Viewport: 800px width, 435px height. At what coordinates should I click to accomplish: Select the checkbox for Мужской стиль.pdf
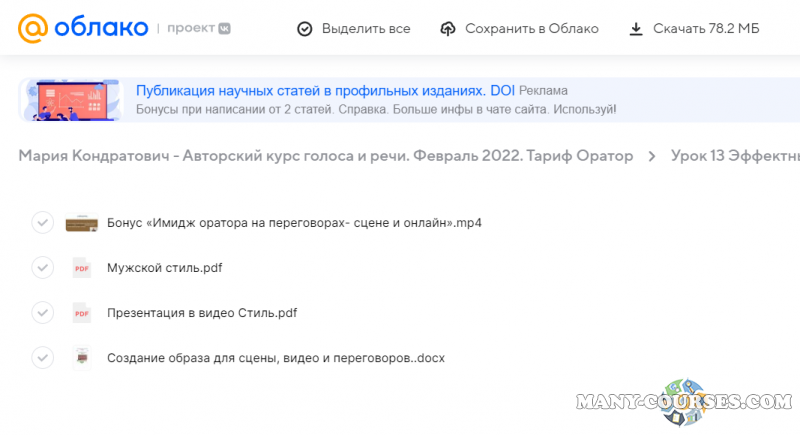click(x=42, y=267)
